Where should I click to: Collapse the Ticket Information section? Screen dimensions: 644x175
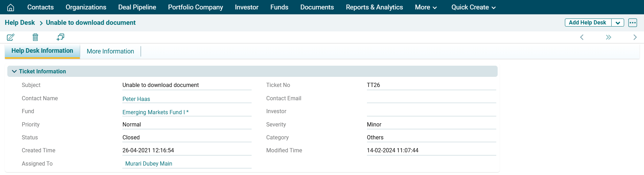tap(14, 71)
